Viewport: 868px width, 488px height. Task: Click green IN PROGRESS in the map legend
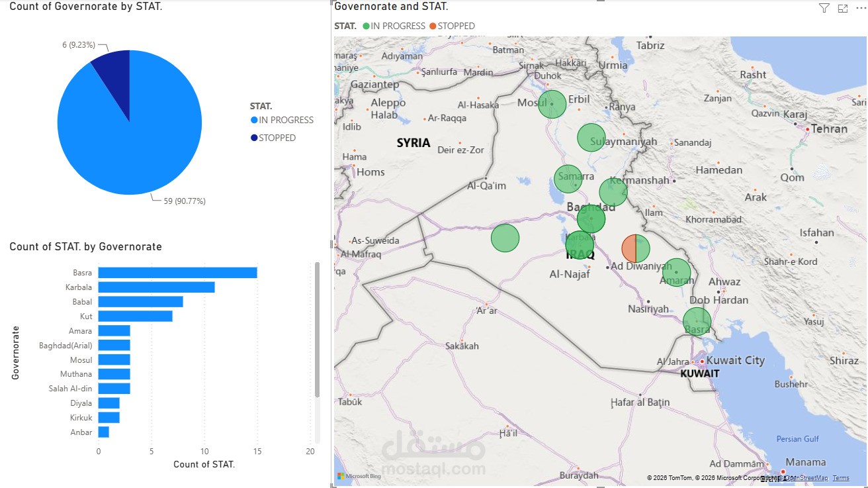click(394, 26)
